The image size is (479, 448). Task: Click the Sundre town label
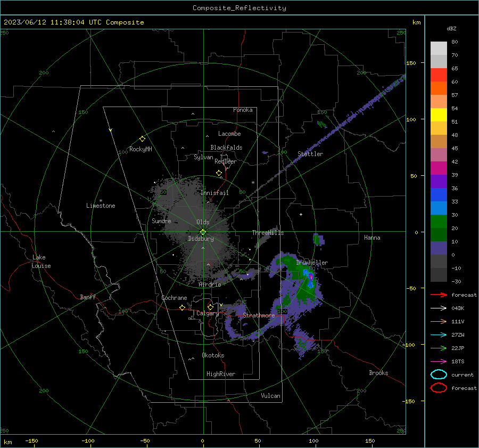pos(161,221)
